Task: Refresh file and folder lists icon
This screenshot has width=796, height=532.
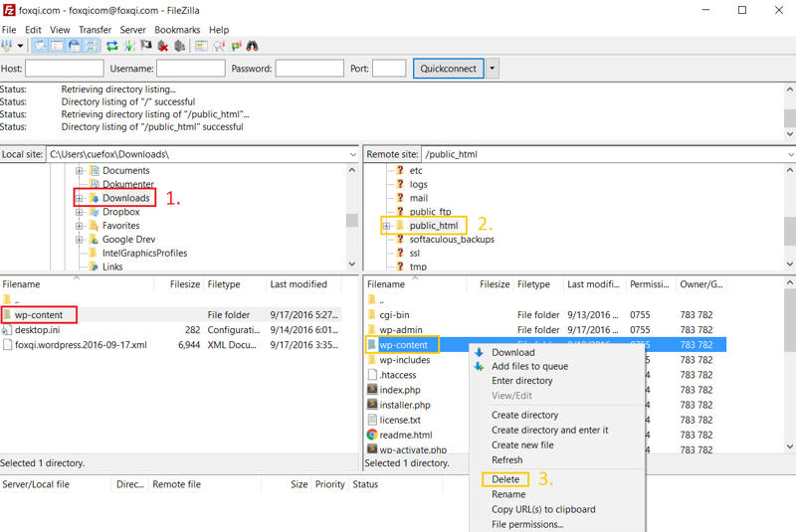Action: coord(112,46)
